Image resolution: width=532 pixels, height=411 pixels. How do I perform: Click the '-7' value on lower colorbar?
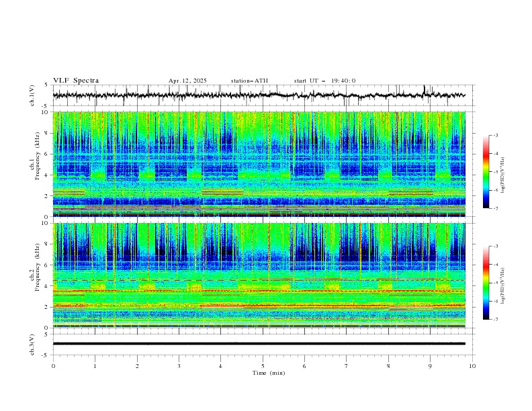495,319
